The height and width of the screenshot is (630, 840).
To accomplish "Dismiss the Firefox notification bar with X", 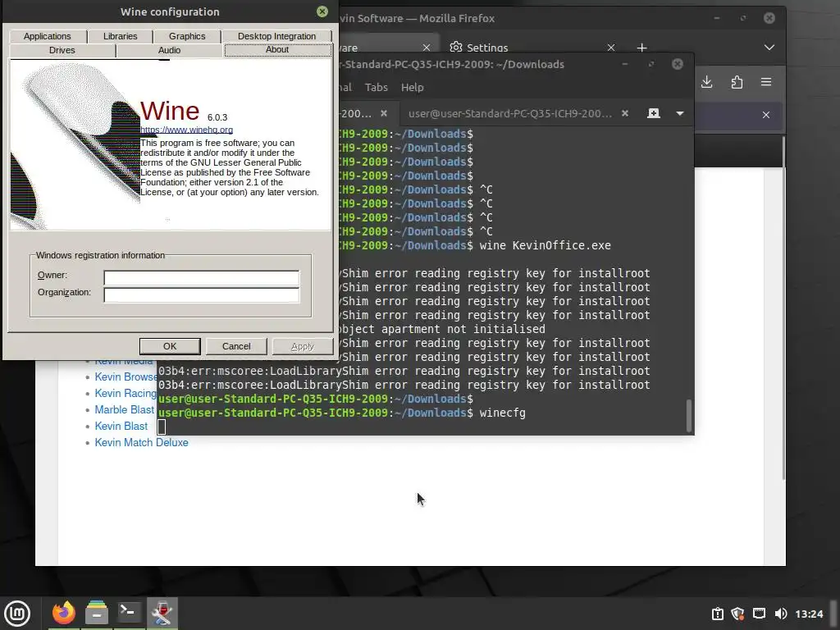I will pos(766,115).
